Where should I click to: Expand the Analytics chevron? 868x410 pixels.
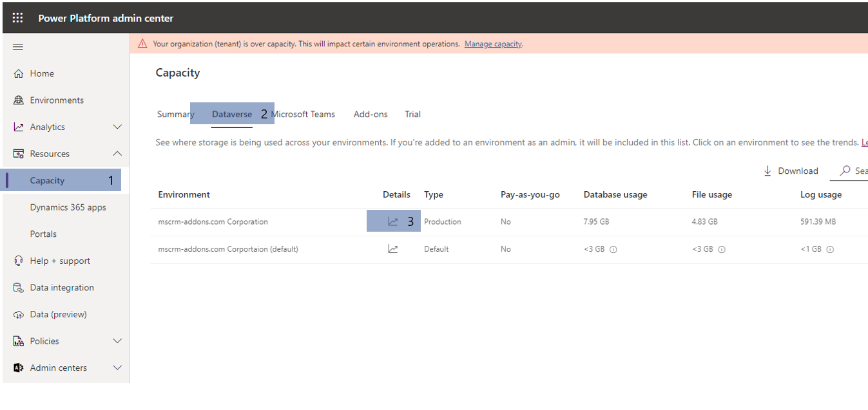tap(117, 127)
